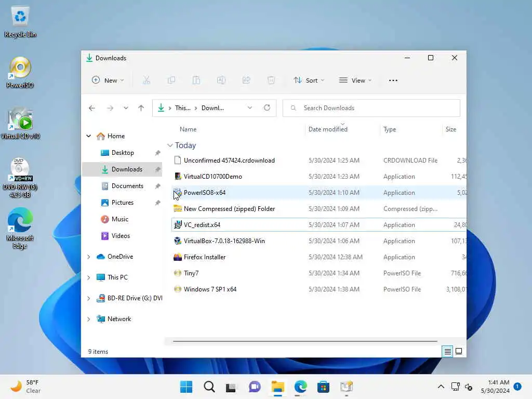This screenshot has width=532, height=399.
Task: Click the Delete trash icon in toolbar
Action: [x=271, y=81]
